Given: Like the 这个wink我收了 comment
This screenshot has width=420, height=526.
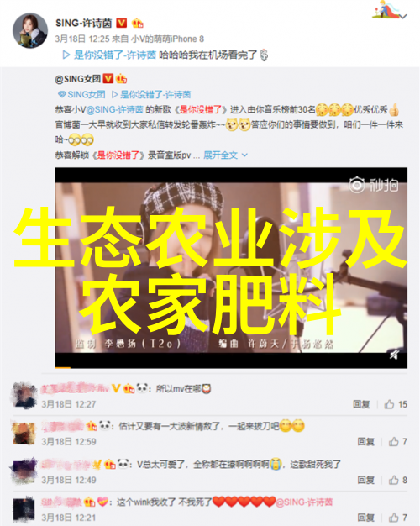Looking at the screenshot, I should coord(398,518).
